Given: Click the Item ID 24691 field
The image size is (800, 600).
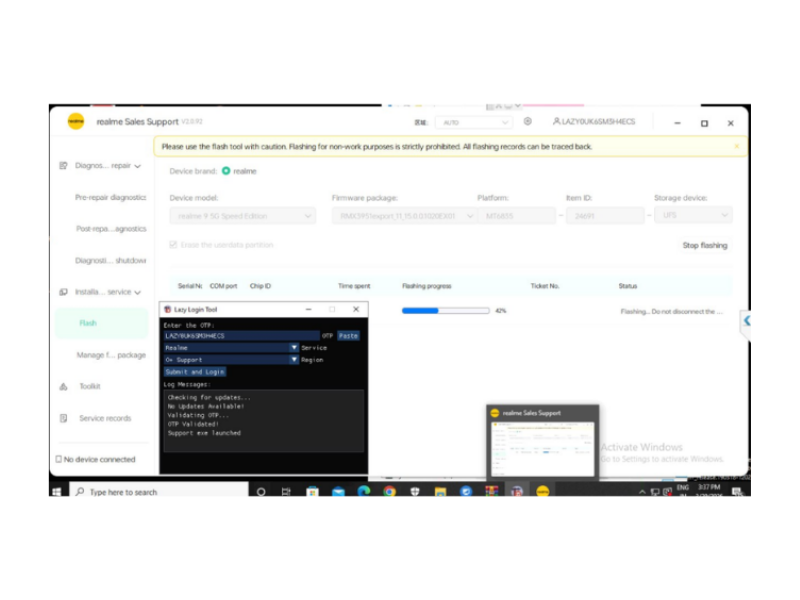Looking at the screenshot, I should (605, 216).
